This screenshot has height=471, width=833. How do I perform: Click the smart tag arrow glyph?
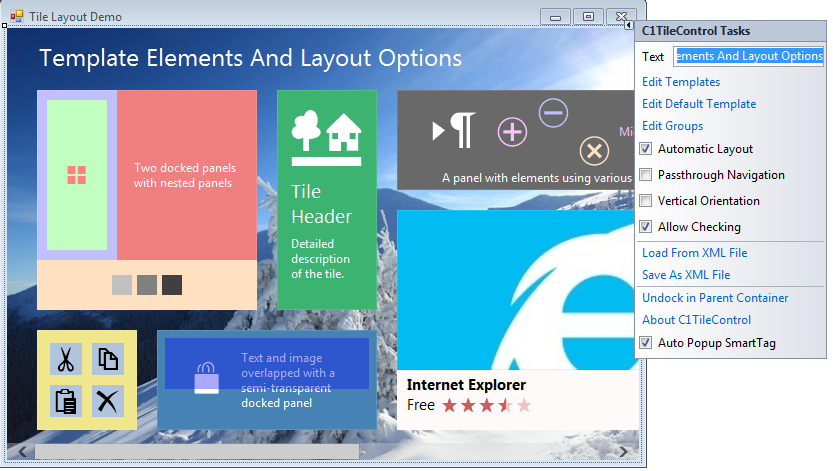628,25
